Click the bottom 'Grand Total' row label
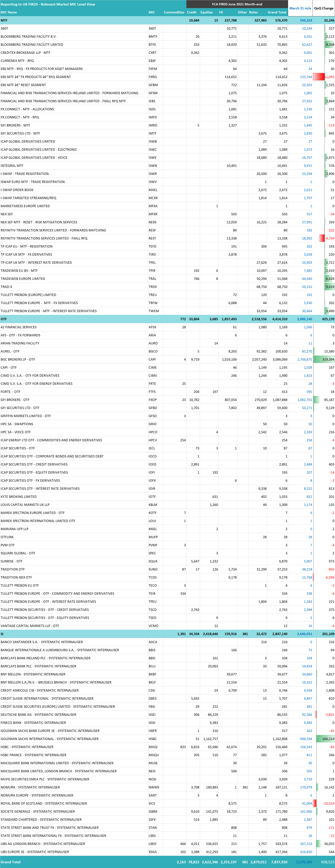The height and width of the screenshot is (868, 335). [10, 862]
